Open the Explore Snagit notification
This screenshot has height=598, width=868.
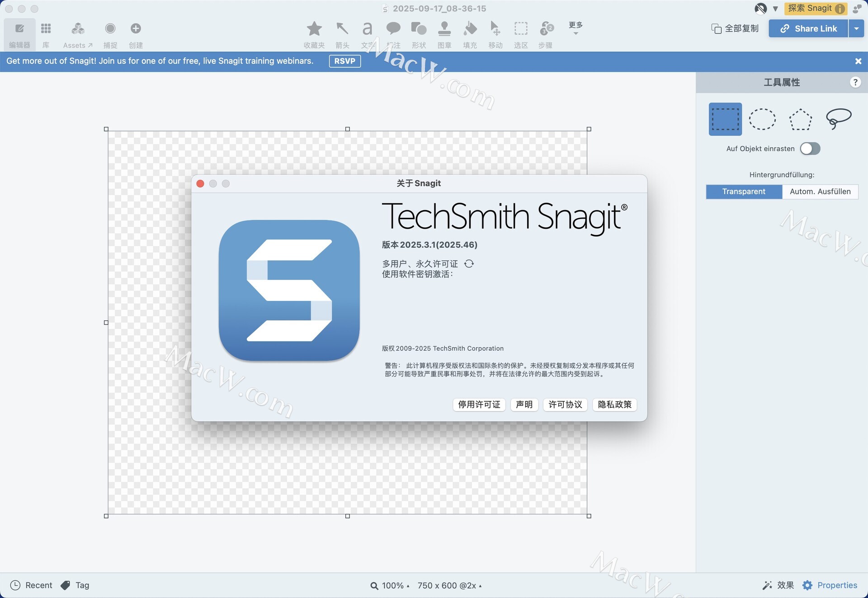816,8
